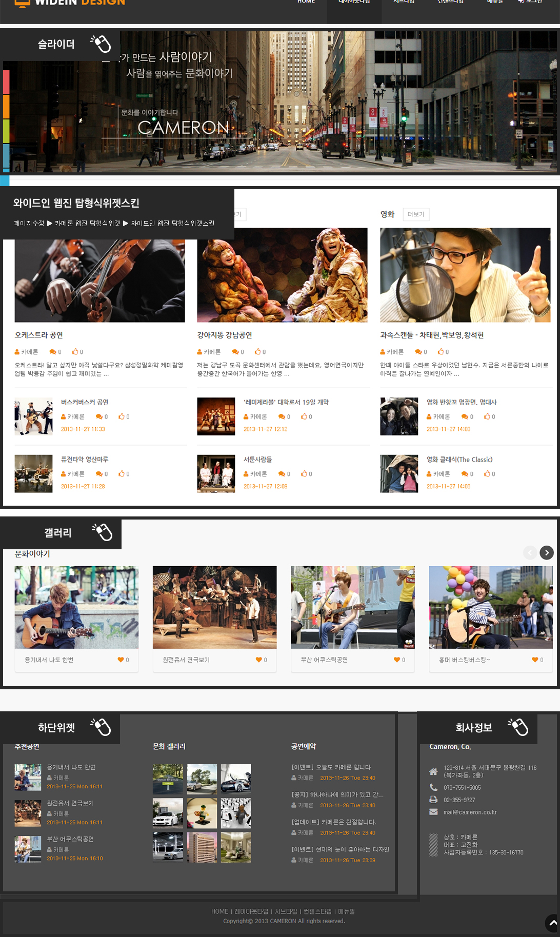
Task: Open the 부산 어쿠스틱공연 gallery image
Action: coord(352,607)
